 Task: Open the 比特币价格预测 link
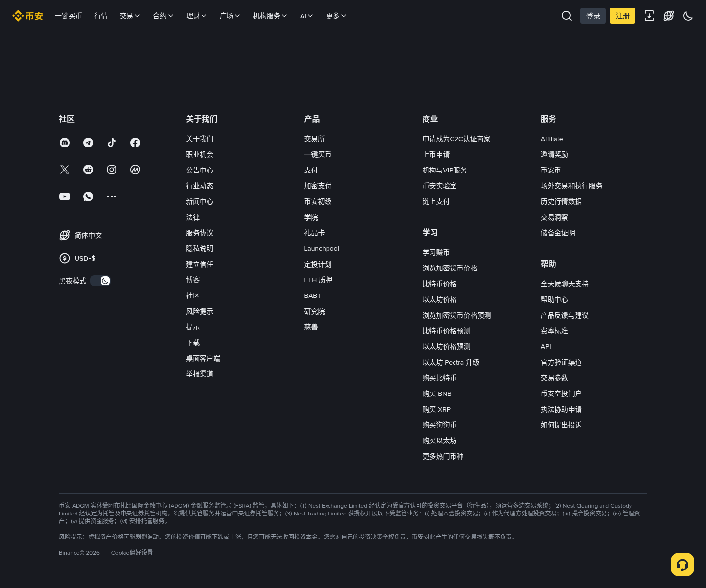pyautogui.click(x=447, y=331)
